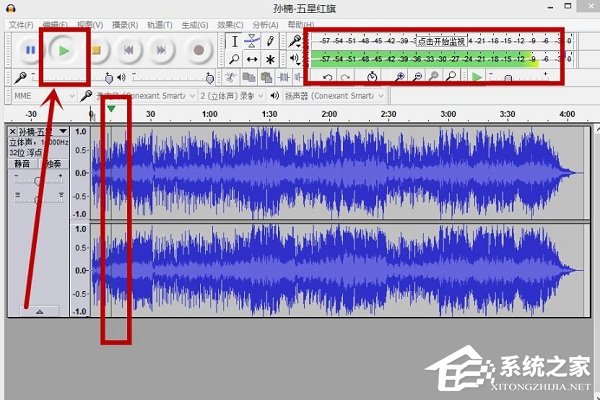Select the Zoom magnifier tool

(235, 59)
